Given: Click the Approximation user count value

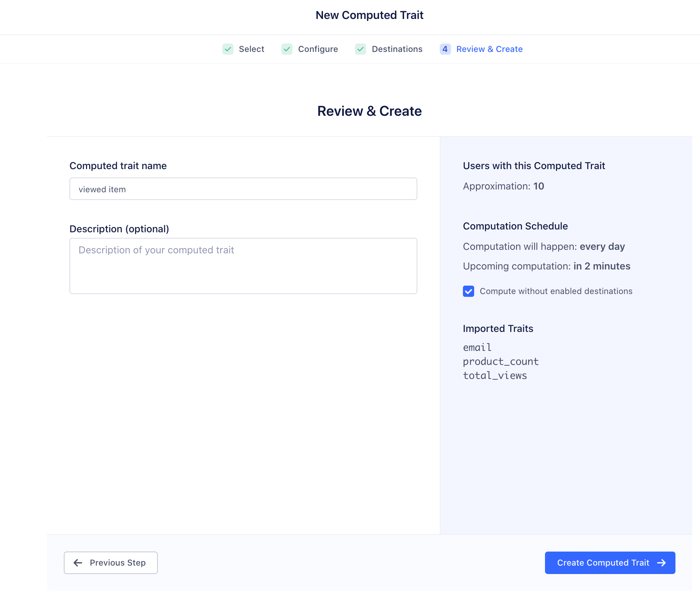Looking at the screenshot, I should click(539, 186).
